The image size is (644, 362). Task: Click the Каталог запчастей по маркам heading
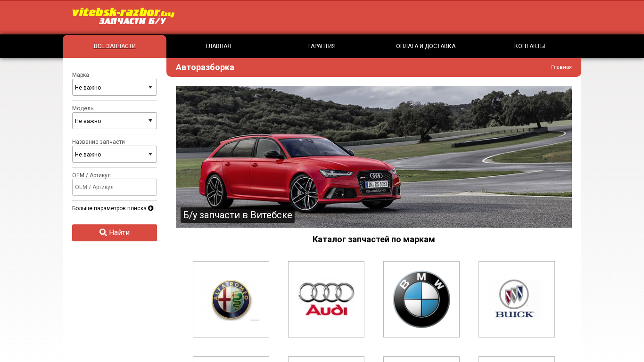point(374,239)
